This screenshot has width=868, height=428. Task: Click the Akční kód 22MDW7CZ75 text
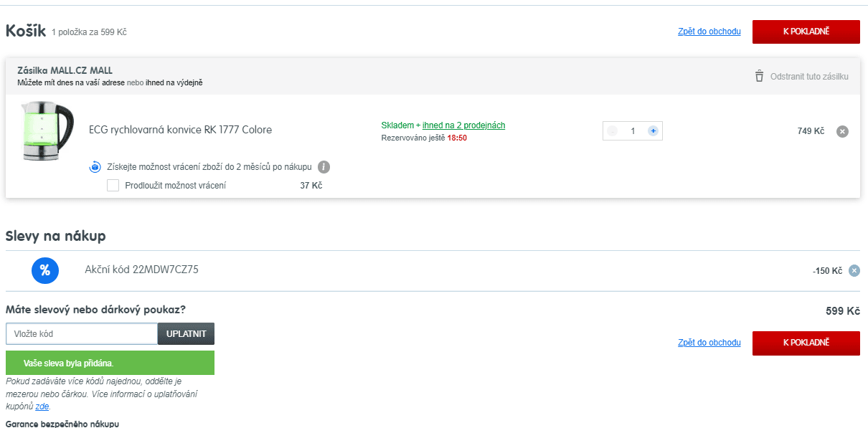point(142,270)
